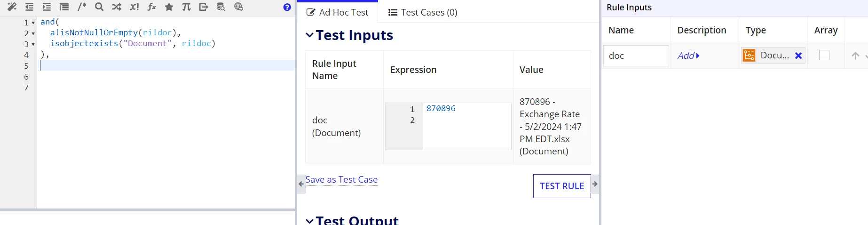The width and height of the screenshot is (868, 225).
Task: Select the Ad Hoc Test tab
Action: pos(338,12)
